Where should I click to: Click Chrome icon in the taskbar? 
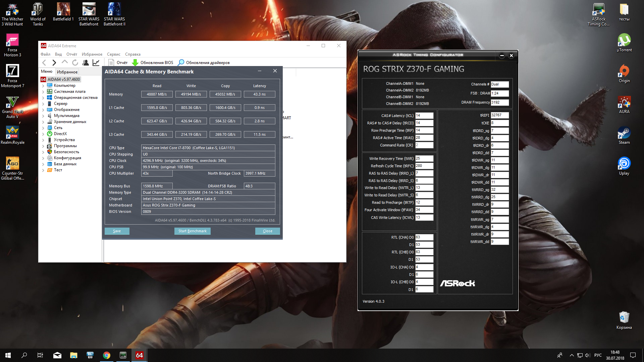click(107, 355)
